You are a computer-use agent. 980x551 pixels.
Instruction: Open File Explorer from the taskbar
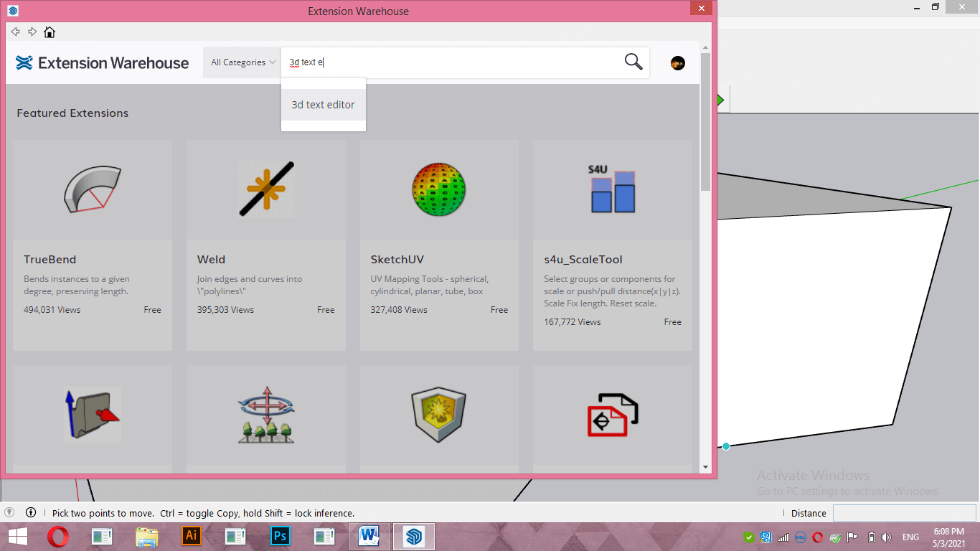coord(146,536)
